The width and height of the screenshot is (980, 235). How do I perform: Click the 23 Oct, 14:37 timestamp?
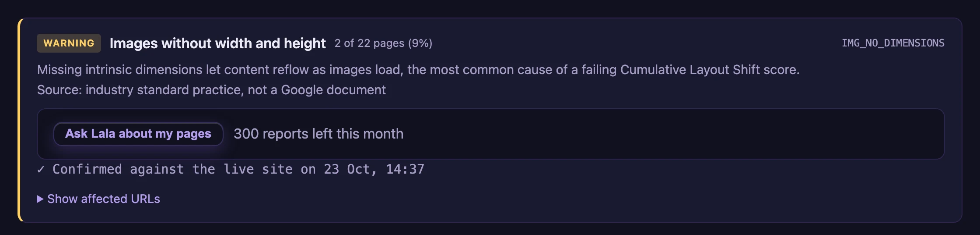click(x=374, y=169)
